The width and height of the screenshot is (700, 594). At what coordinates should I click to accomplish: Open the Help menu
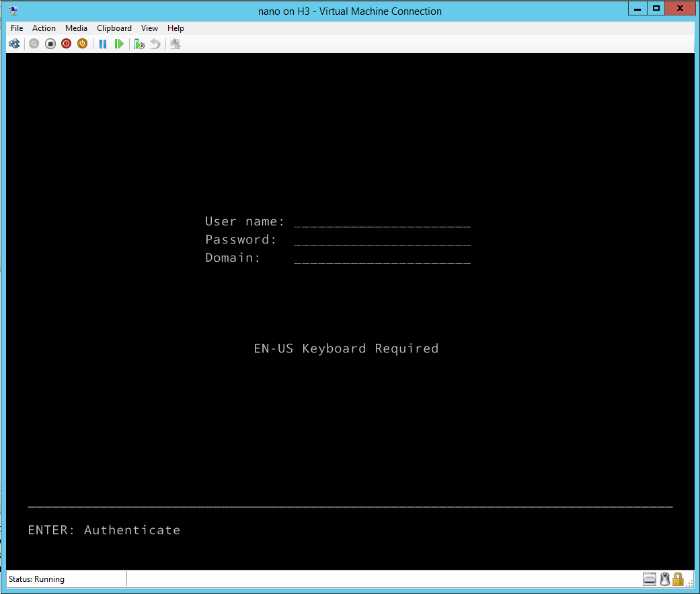(x=176, y=28)
